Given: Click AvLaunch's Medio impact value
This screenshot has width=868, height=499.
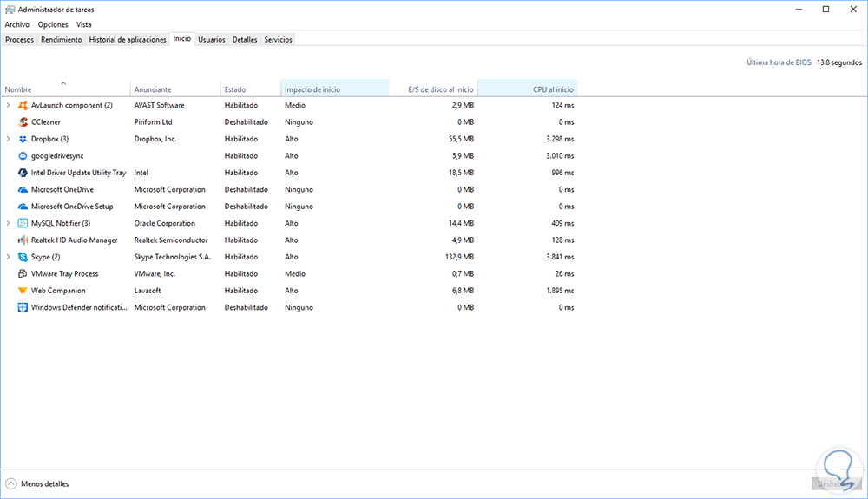Looking at the screenshot, I should (x=295, y=105).
